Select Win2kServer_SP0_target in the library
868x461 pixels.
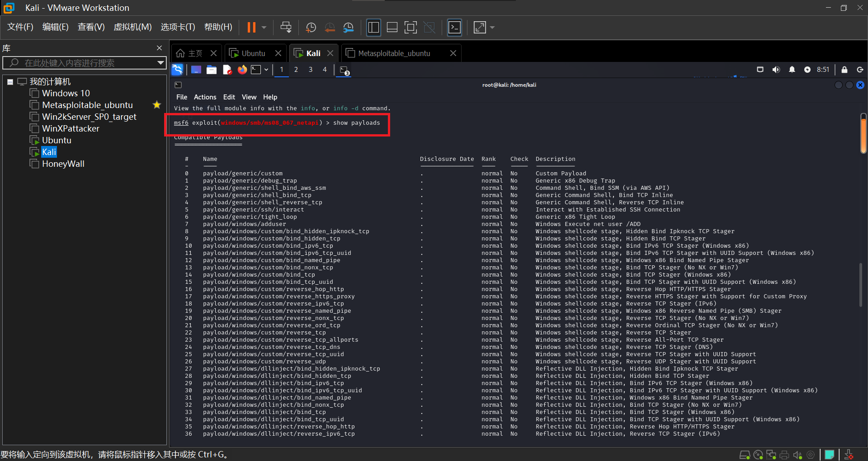click(89, 117)
